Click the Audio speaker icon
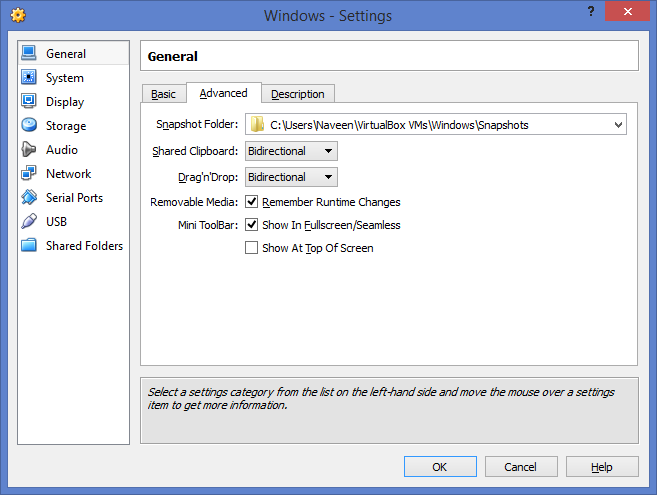Image resolution: width=657 pixels, height=495 pixels. pyautogui.click(x=29, y=149)
